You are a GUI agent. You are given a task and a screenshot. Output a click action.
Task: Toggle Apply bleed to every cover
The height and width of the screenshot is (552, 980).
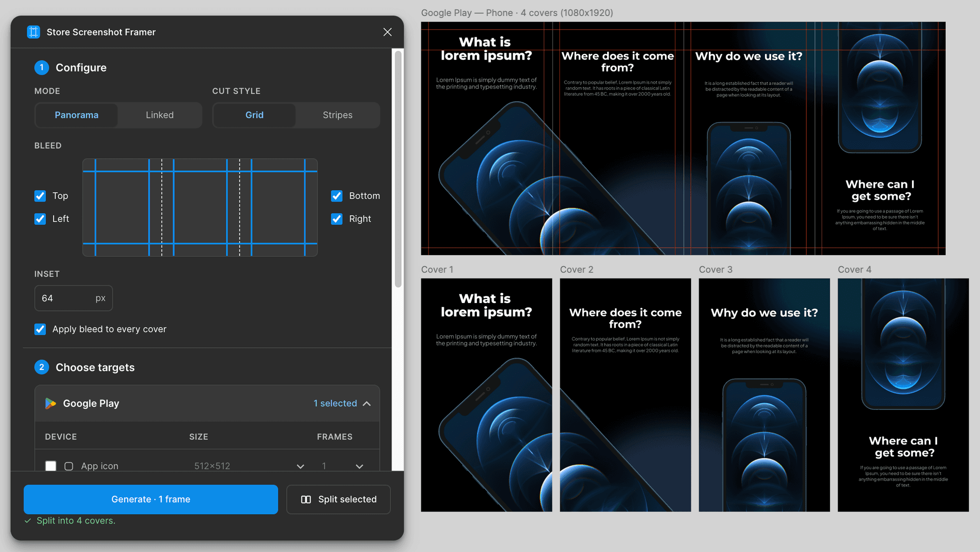pyautogui.click(x=40, y=329)
